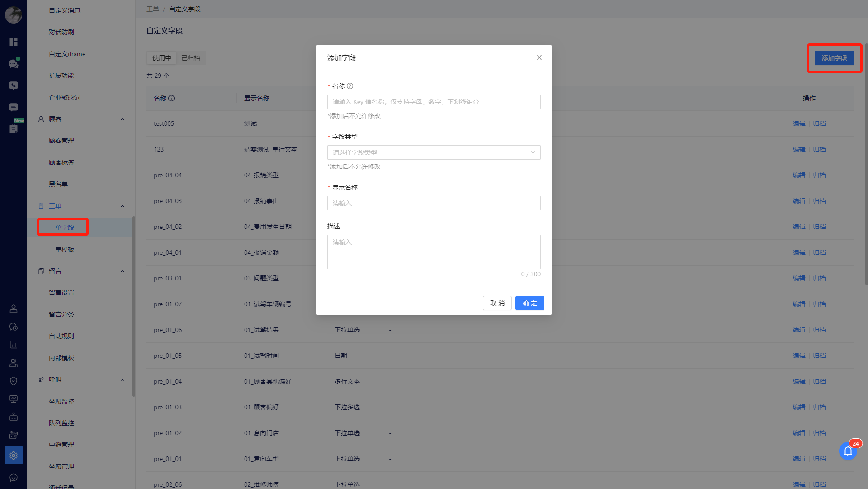Viewport: 868px width, 489px height.
Task: Open the 字段类型 dropdown
Action: click(x=434, y=152)
